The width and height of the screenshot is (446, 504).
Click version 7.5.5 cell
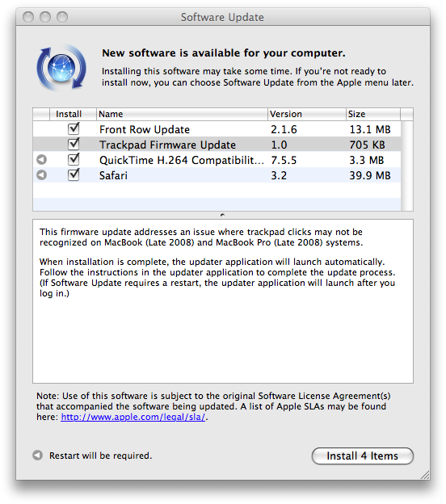coord(284,160)
